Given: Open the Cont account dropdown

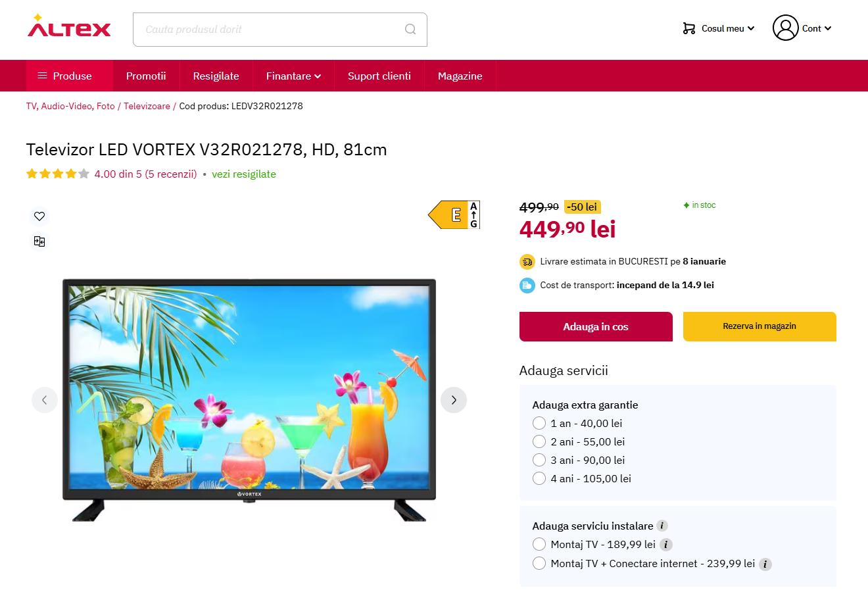Looking at the screenshot, I should point(802,28).
